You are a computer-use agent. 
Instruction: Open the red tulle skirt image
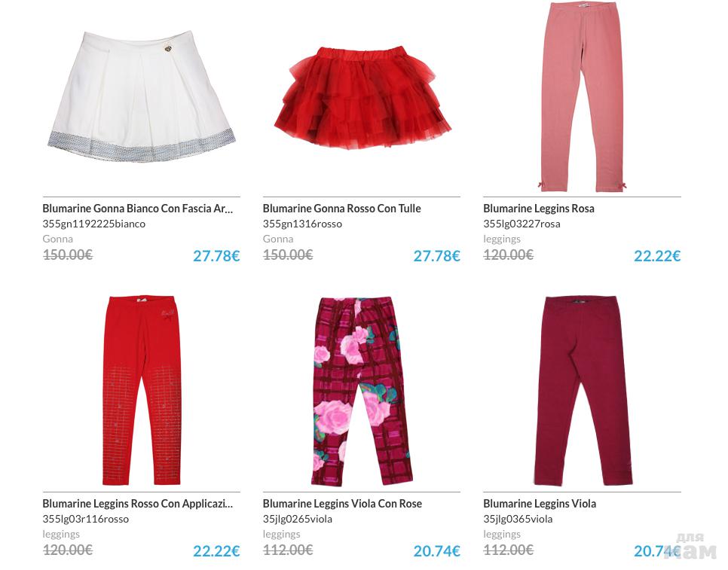[362, 96]
